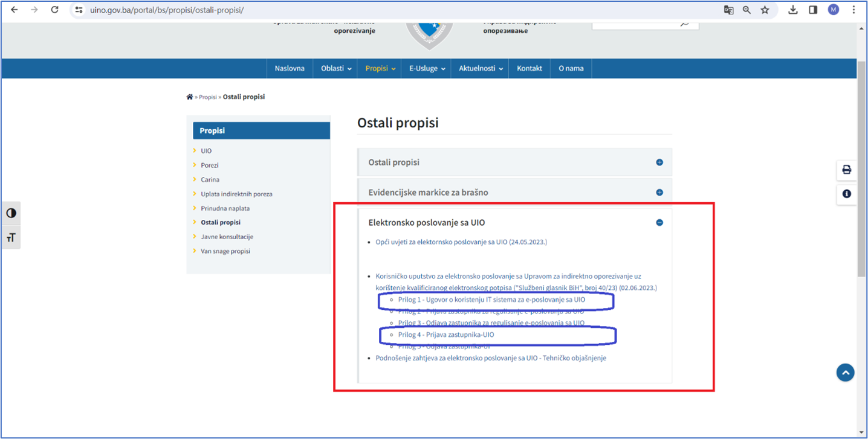Open the Propisi navigation menu

379,68
